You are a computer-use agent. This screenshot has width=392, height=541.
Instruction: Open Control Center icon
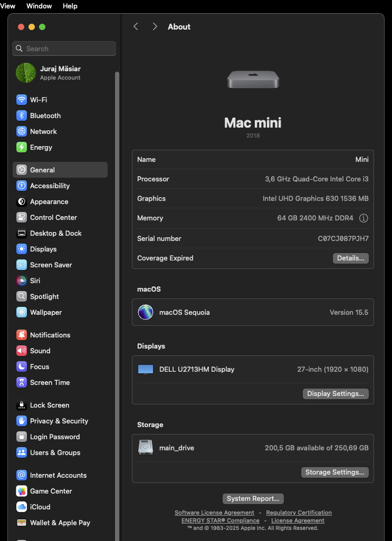pos(22,217)
